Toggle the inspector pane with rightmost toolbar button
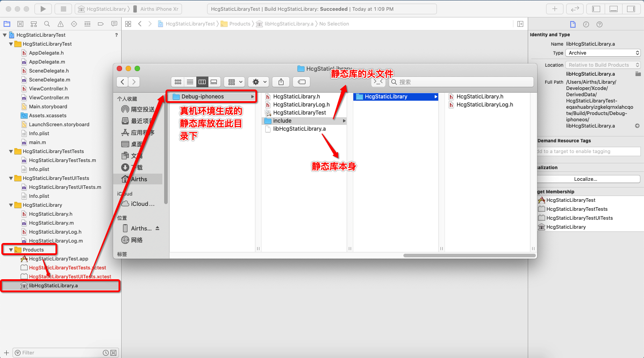644x358 pixels. pos(631,8)
